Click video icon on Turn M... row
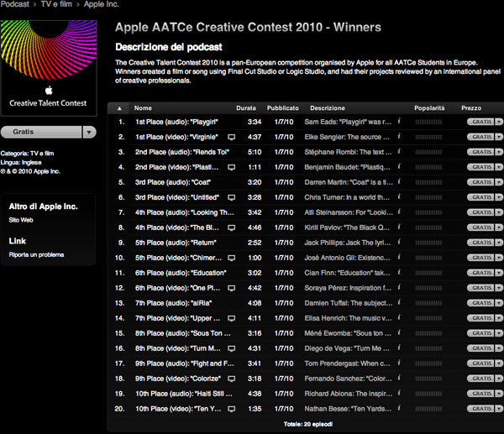This screenshot has width=504, height=434. (x=232, y=348)
